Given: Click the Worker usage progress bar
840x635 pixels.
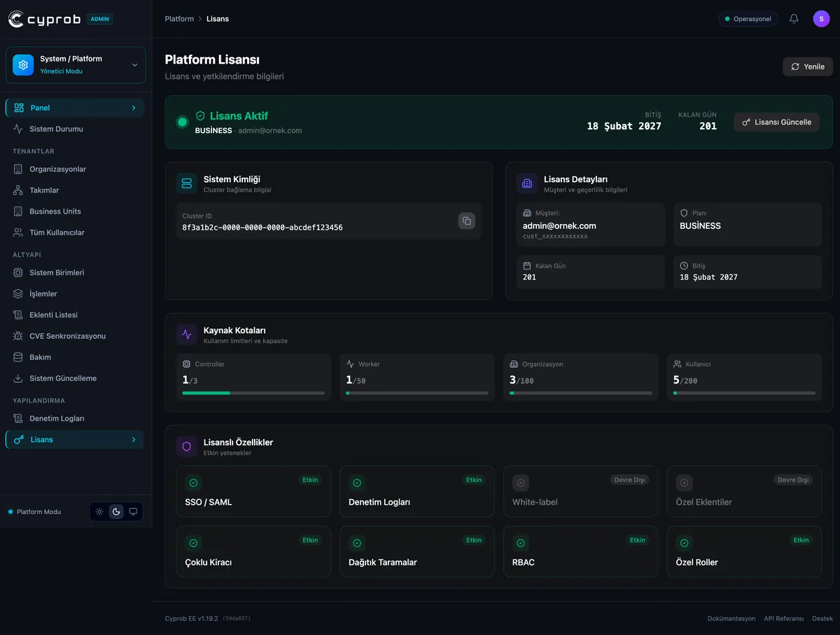Looking at the screenshot, I should pos(417,393).
